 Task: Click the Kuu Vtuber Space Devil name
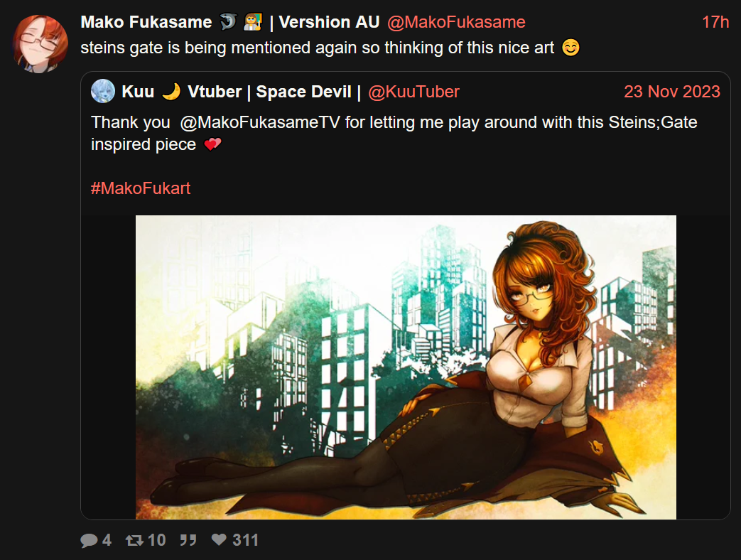pyautogui.click(x=241, y=92)
